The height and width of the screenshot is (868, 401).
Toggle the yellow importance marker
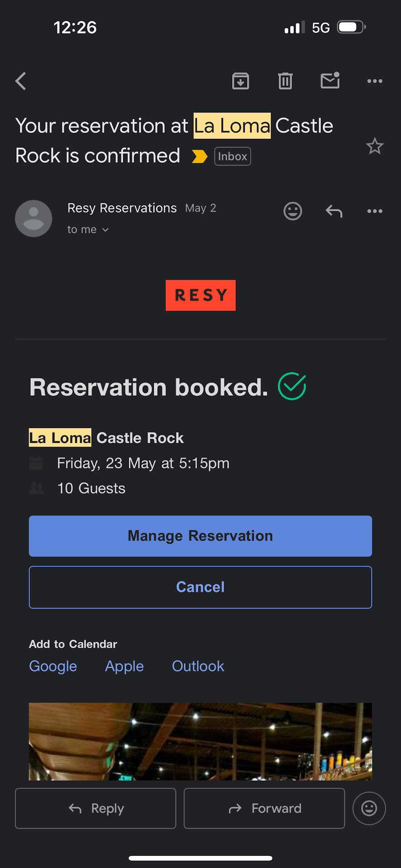tap(199, 156)
